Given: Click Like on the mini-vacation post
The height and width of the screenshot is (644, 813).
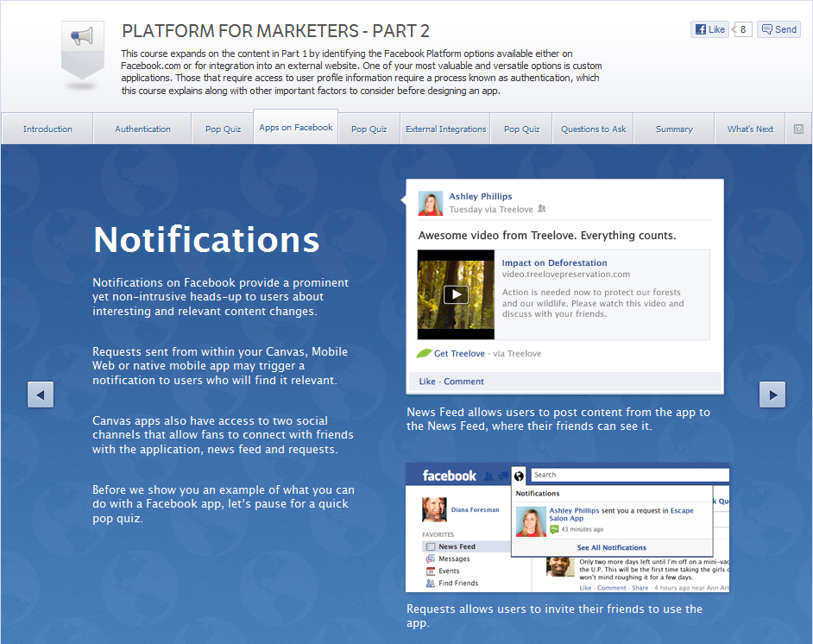Looking at the screenshot, I should [x=585, y=588].
